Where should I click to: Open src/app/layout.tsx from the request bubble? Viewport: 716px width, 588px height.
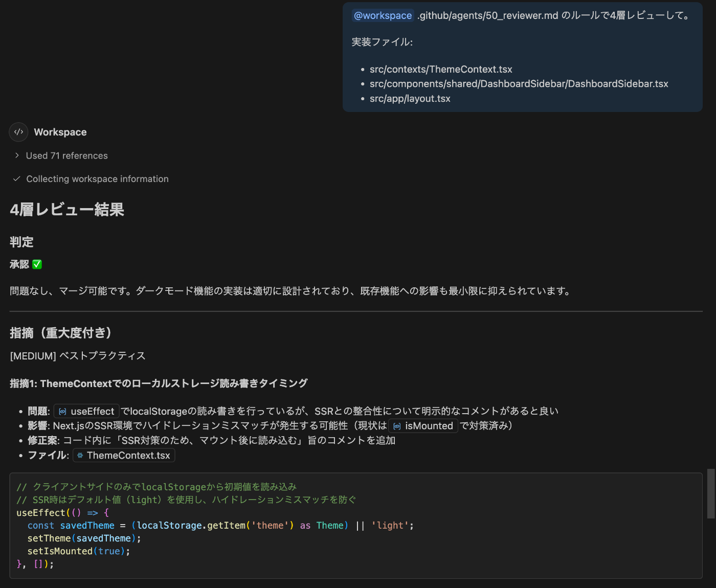(x=410, y=98)
